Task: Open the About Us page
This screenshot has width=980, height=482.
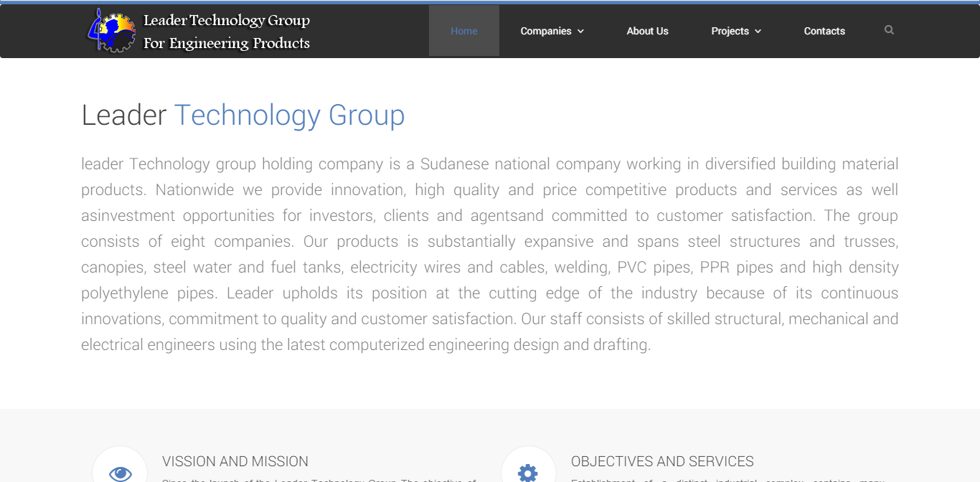Action: click(x=647, y=31)
